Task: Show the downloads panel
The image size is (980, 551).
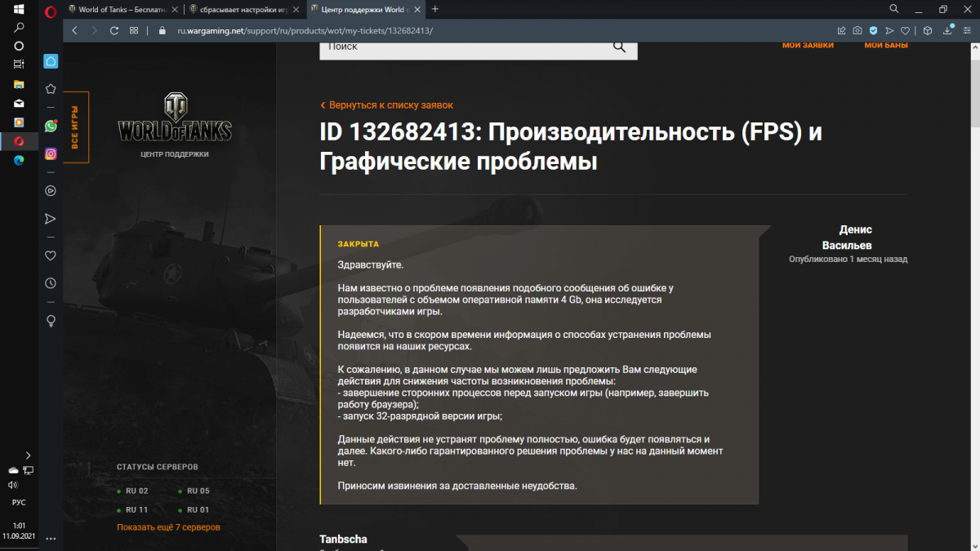Action: (947, 30)
